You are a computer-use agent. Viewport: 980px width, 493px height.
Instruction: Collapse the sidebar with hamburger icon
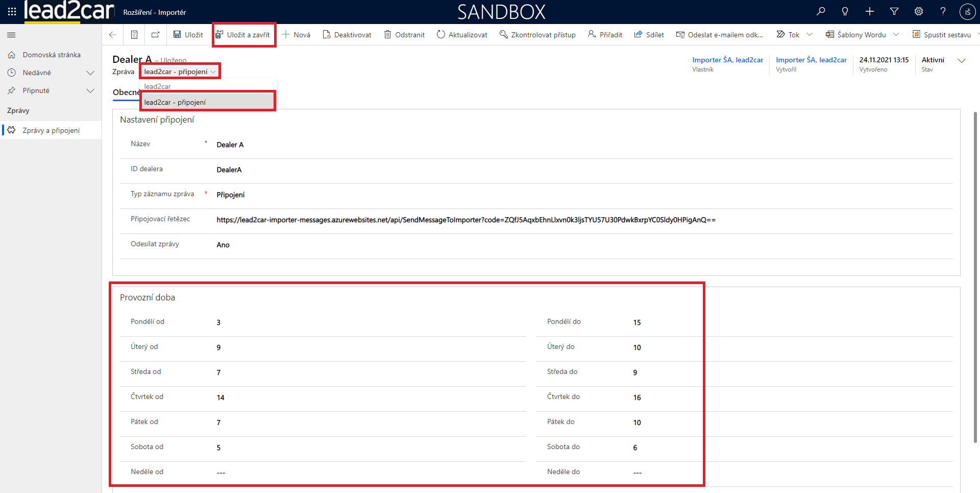click(11, 35)
